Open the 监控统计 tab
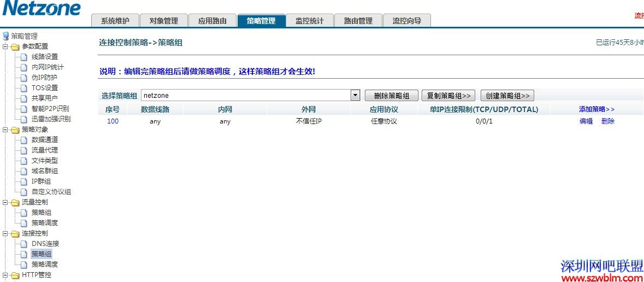Viewport: 644px width, 282px height. click(309, 21)
